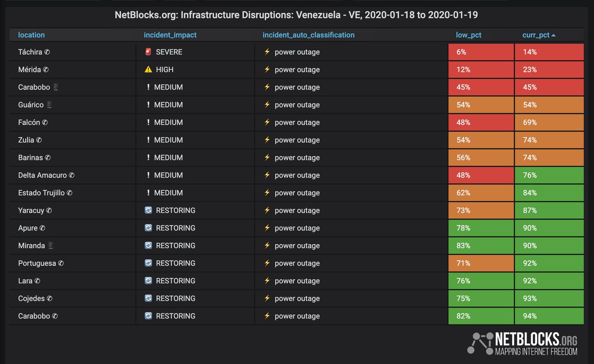This screenshot has width=594, height=364.
Task: Click the restoring refresh icon in Lara row
Action: click(148, 280)
